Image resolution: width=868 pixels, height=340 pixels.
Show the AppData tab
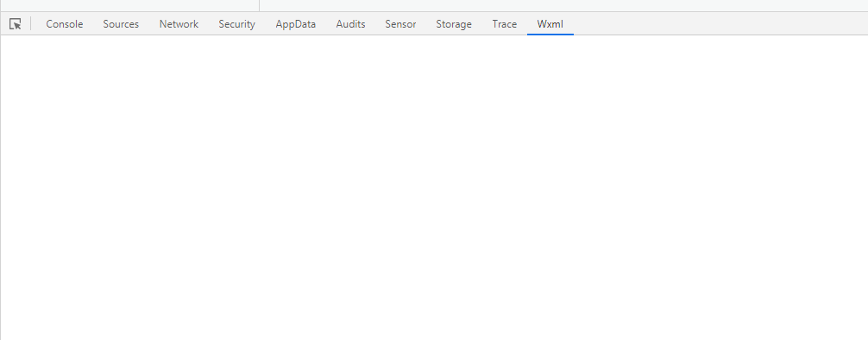[x=296, y=24]
